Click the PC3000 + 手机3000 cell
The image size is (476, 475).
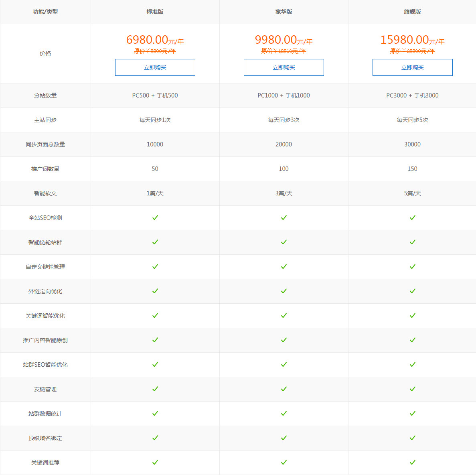pos(412,95)
